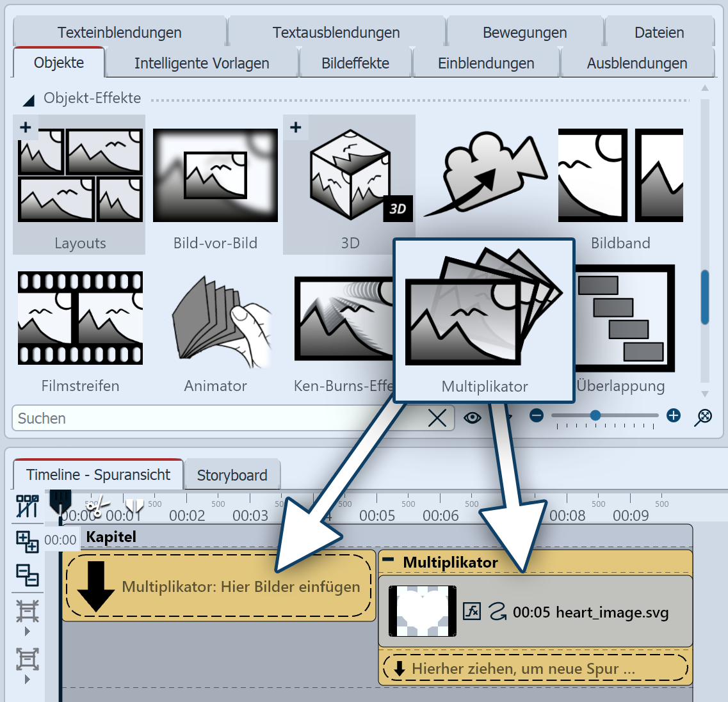Select the Kapitel chapter header
This screenshot has height=702, width=728.
tap(377, 537)
